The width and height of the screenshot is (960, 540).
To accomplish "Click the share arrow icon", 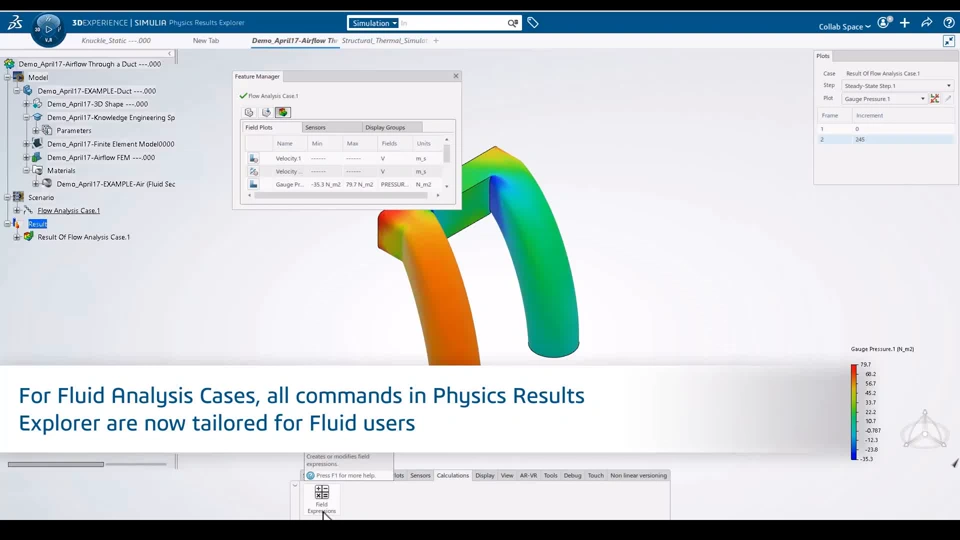I will 927,23.
